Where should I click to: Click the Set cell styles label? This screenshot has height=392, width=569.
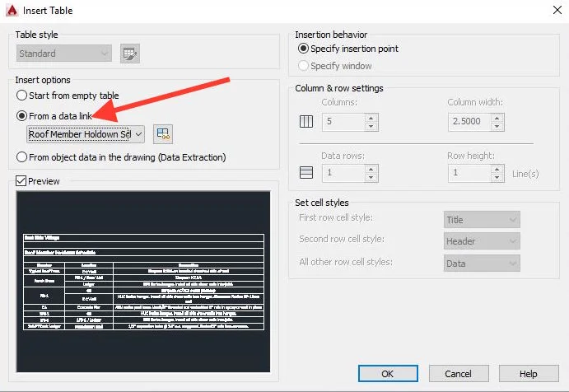pos(322,203)
